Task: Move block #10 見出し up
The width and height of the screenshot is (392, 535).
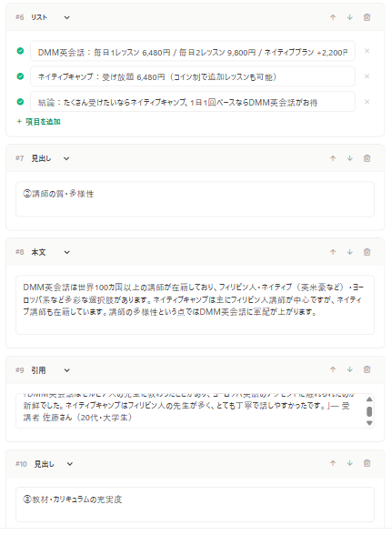Action: [333, 463]
